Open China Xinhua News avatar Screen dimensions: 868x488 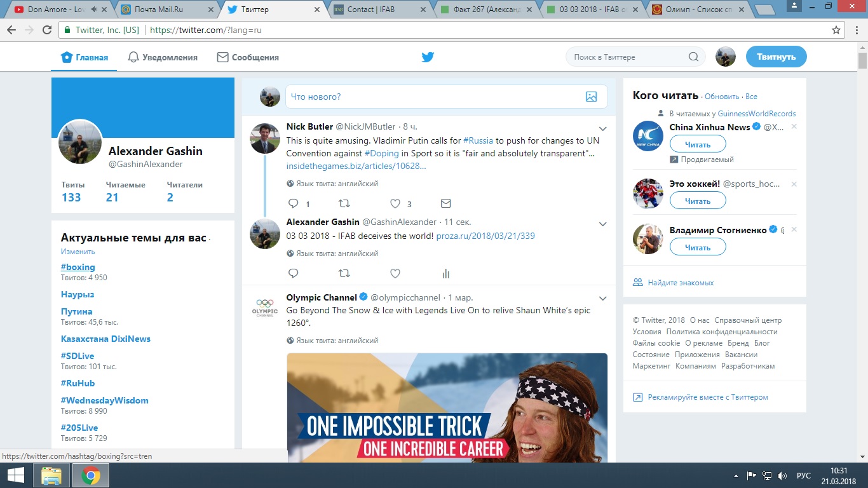[x=648, y=135]
